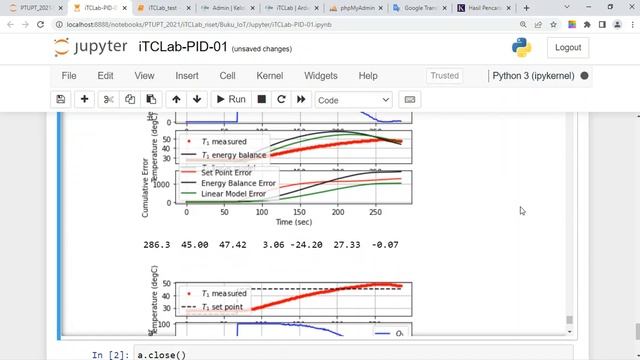Save the notebook with the floppy disk icon
The image size is (640, 360).
coord(61,99)
